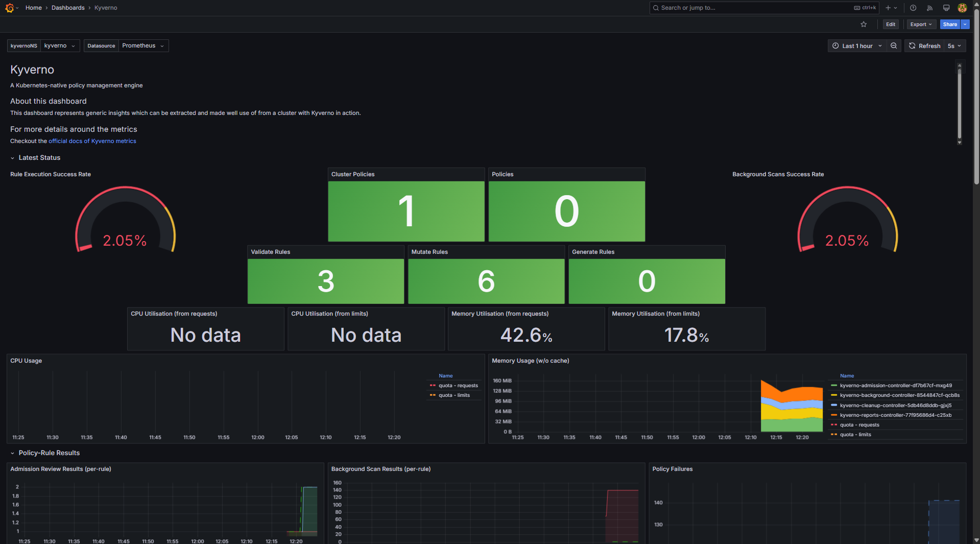This screenshot has width=980, height=544.
Task: Go to Home in the breadcrumb
Action: [x=34, y=8]
